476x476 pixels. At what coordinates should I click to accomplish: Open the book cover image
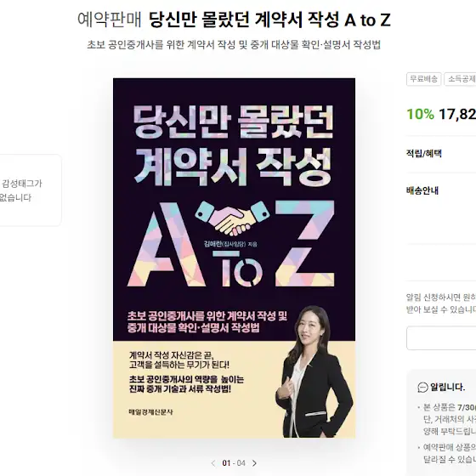click(x=234, y=258)
